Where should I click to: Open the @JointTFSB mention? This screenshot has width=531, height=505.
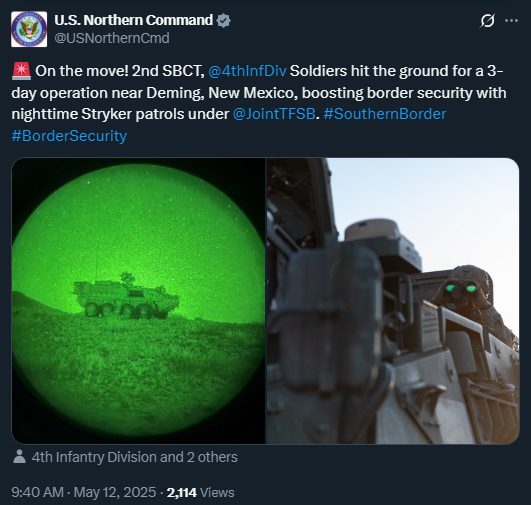pos(274,114)
